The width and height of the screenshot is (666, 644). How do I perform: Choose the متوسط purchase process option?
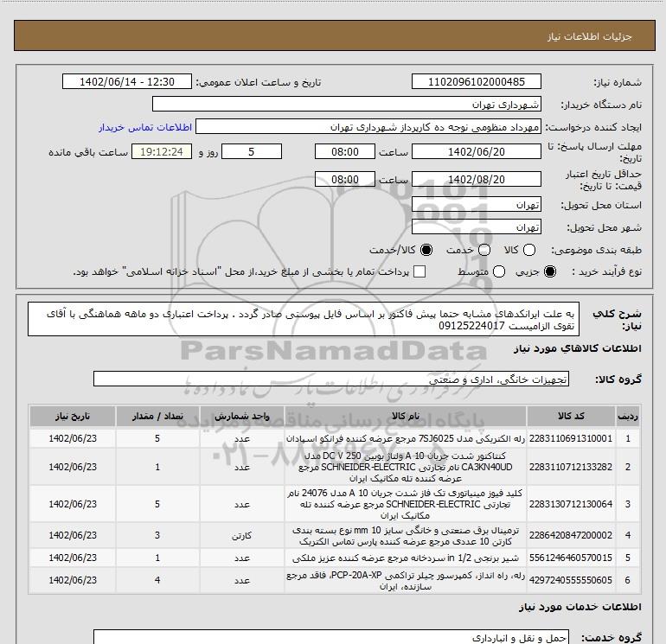pyautogui.click(x=499, y=271)
